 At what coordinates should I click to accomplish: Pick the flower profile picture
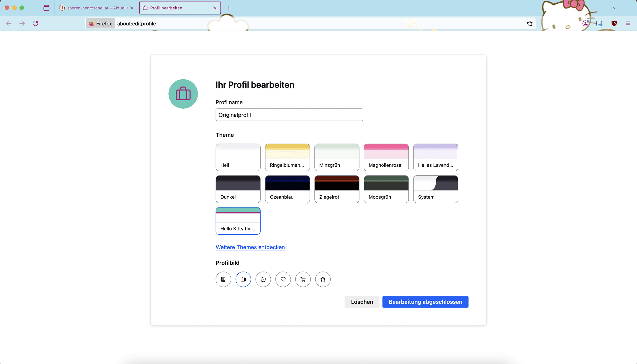coord(263,279)
